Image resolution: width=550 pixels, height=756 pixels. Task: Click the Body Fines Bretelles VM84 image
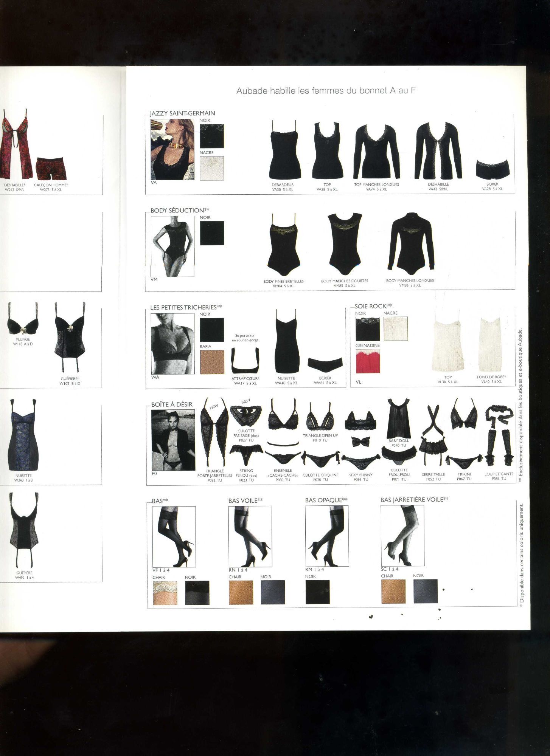click(x=284, y=245)
